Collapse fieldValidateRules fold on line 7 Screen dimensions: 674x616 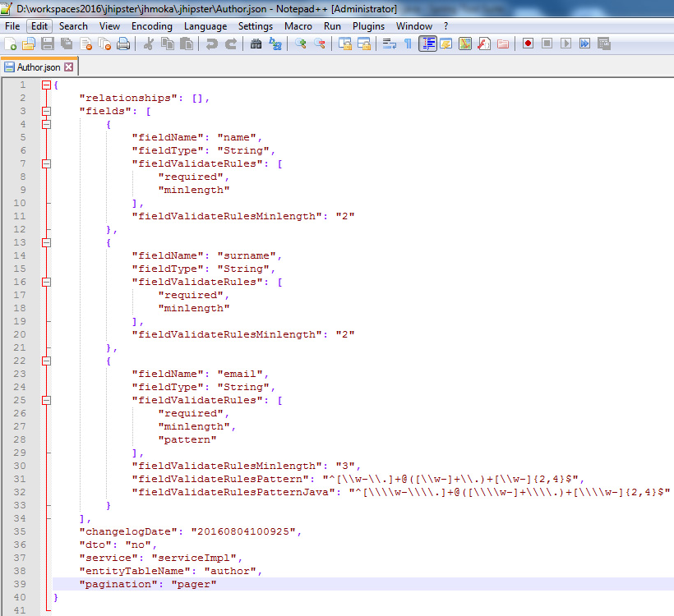(46, 163)
